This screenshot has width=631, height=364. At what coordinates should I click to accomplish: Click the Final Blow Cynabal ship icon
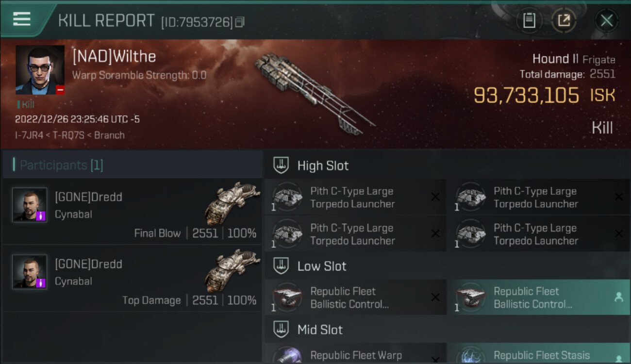point(232,203)
